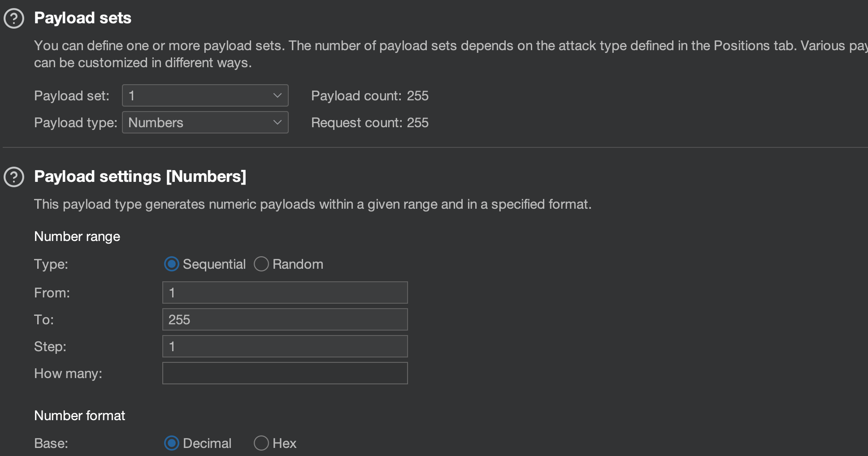
Task: Click the Request count: 255 text
Action: tap(369, 123)
